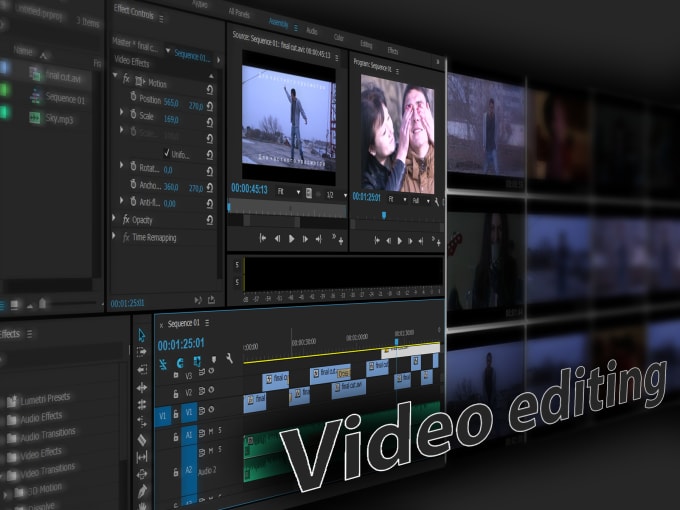Open Sequence 01 timeline panel menu
The width and height of the screenshot is (680, 510).
[207, 323]
